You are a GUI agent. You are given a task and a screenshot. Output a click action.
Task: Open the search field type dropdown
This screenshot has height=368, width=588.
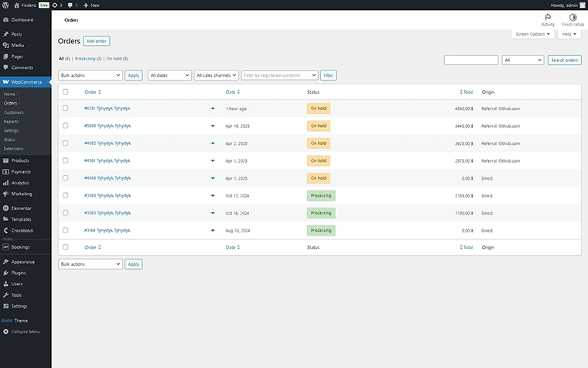tap(523, 60)
